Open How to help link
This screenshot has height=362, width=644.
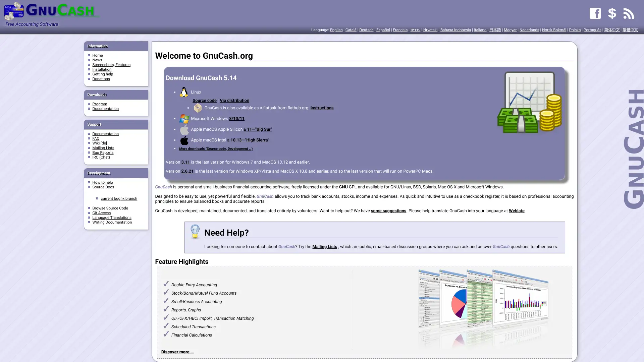(x=102, y=183)
